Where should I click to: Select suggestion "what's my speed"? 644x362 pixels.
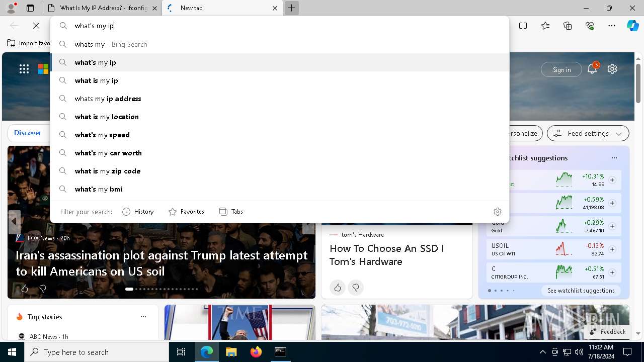pos(280,135)
